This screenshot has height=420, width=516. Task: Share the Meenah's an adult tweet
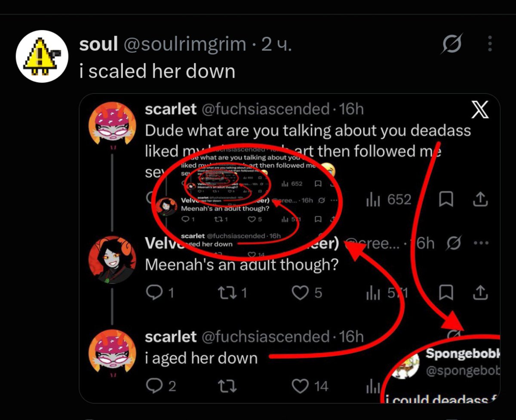[x=480, y=292]
